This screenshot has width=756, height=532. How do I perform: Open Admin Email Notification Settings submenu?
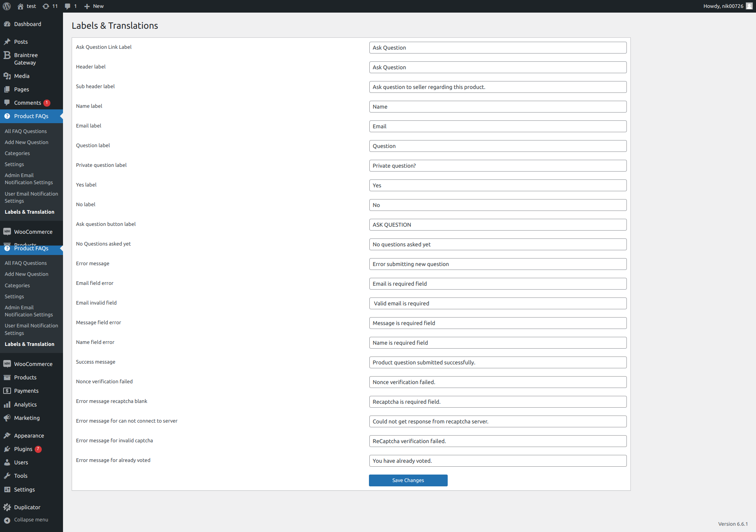pos(29,179)
